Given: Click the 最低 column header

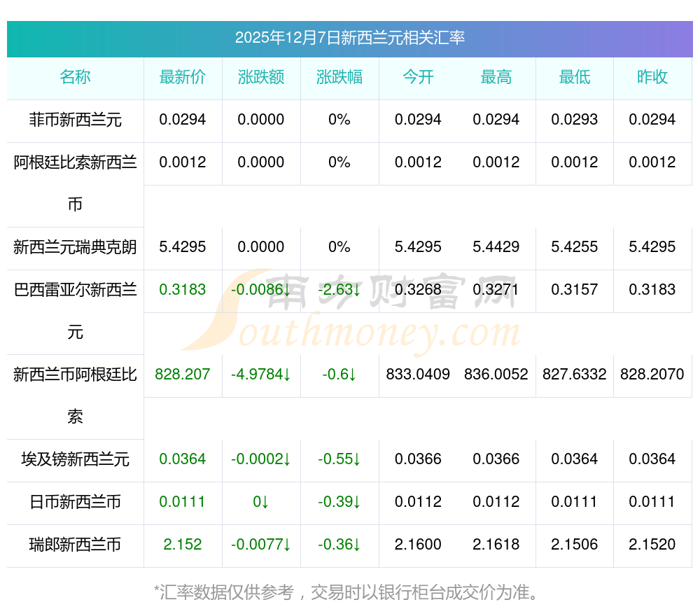Looking at the screenshot, I should pyautogui.click(x=575, y=77).
